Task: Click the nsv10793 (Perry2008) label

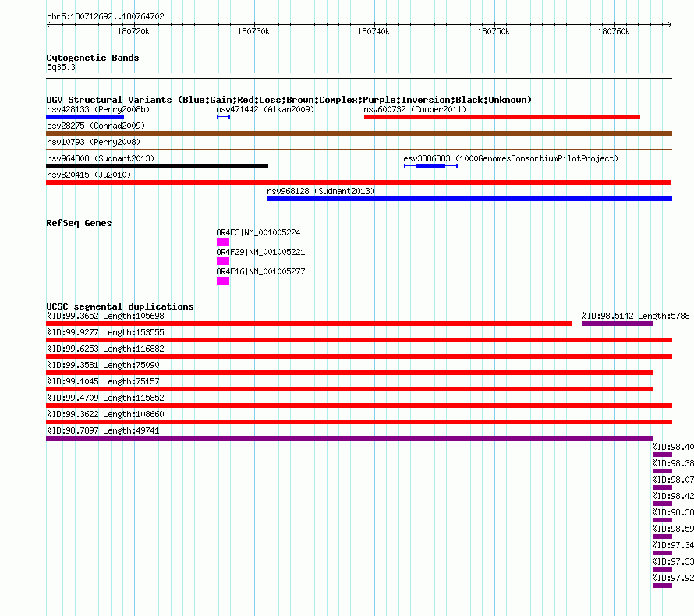Action: click(x=94, y=142)
